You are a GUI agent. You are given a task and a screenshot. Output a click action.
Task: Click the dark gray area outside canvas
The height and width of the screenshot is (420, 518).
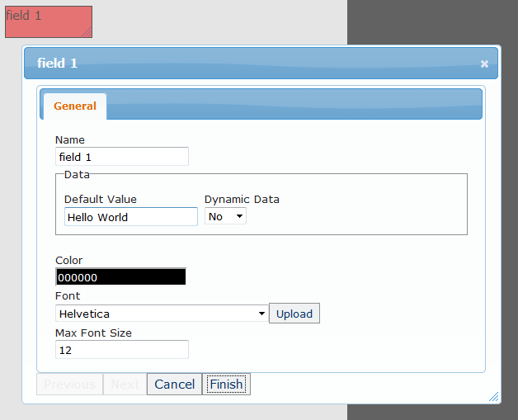coord(432,21)
